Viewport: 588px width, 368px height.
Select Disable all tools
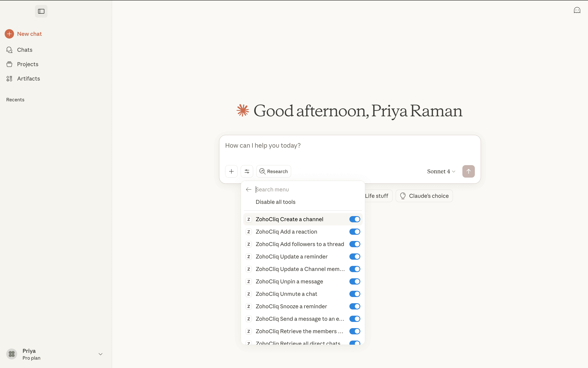click(x=275, y=202)
